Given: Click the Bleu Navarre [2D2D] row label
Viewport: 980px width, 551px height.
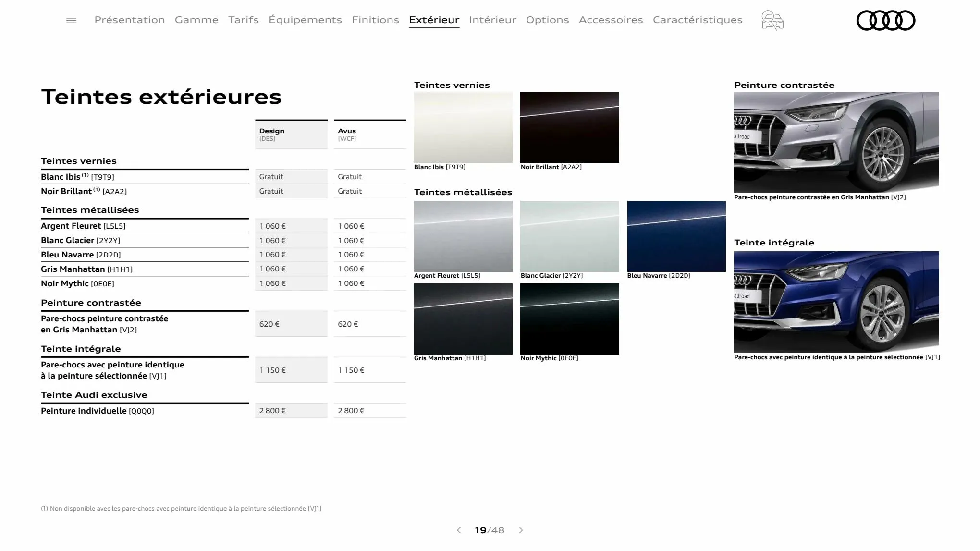Looking at the screenshot, I should click(81, 255).
